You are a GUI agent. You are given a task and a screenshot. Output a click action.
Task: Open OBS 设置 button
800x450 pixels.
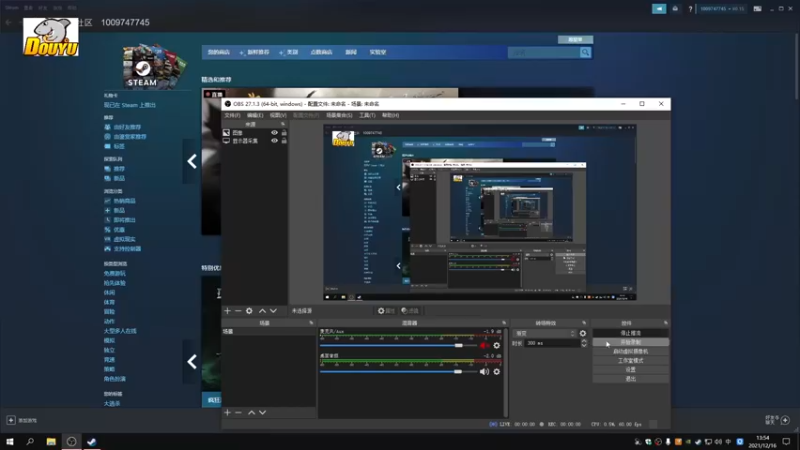(x=631, y=369)
